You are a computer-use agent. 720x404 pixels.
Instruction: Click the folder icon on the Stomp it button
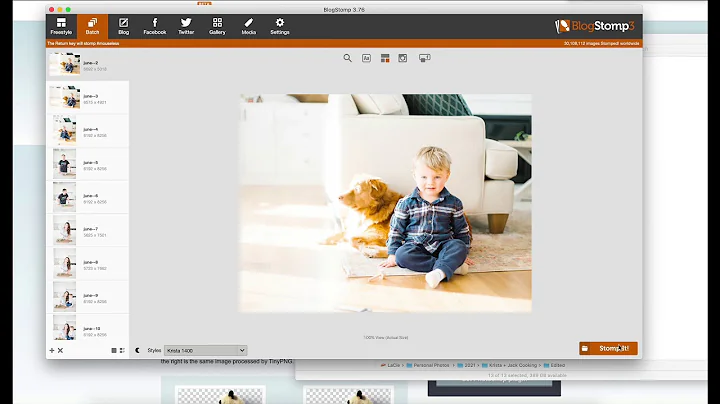(585, 348)
